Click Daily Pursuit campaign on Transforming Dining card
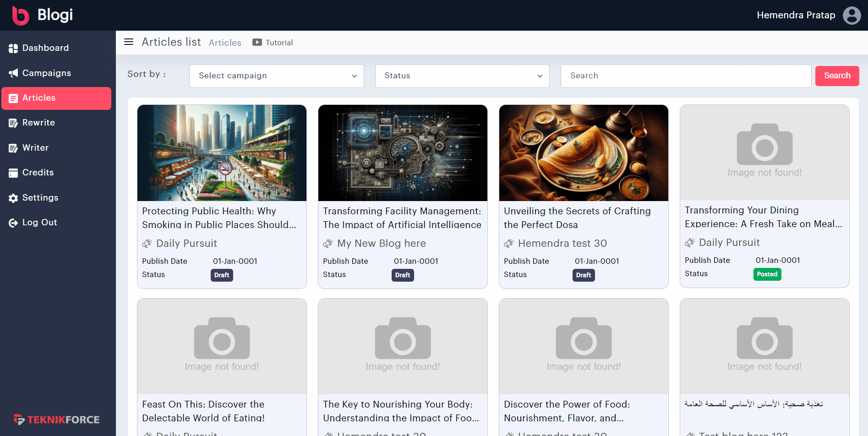Image resolution: width=868 pixels, height=436 pixels. tap(729, 243)
